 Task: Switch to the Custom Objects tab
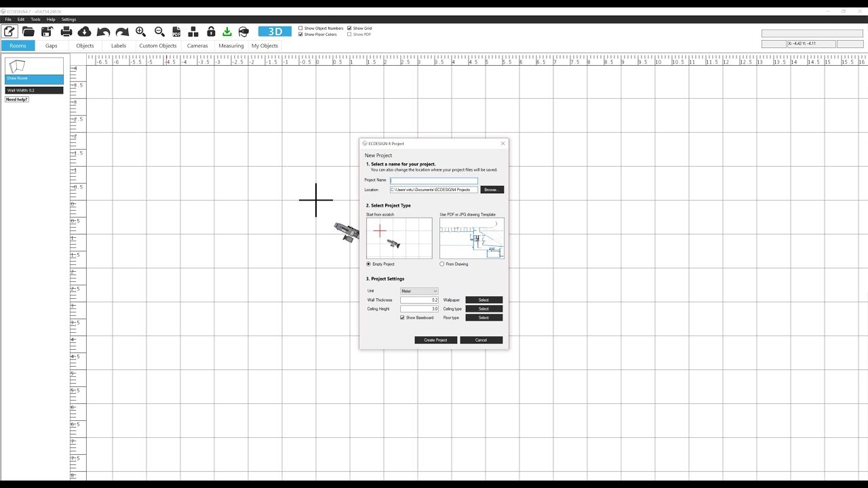(158, 46)
